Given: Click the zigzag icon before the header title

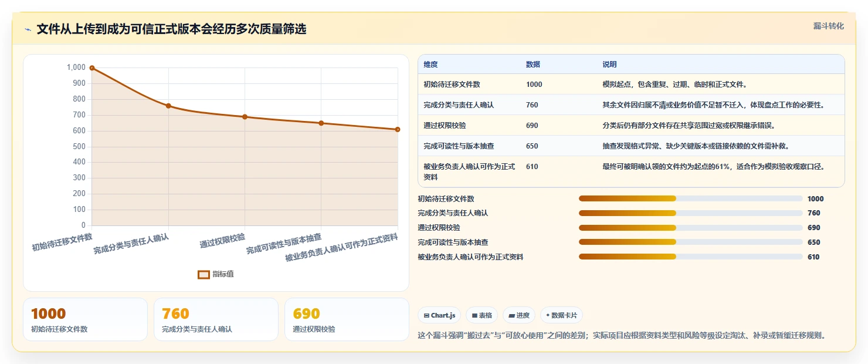Looking at the screenshot, I should (28, 29).
